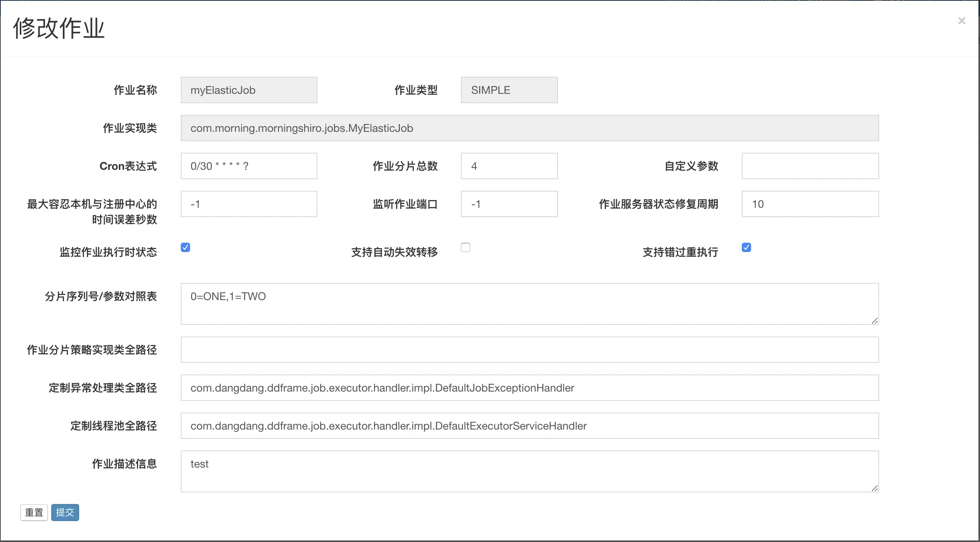Click the 定制异常处理类全路径 field
Image resolution: width=980 pixels, height=542 pixels.
pyautogui.click(x=530, y=388)
